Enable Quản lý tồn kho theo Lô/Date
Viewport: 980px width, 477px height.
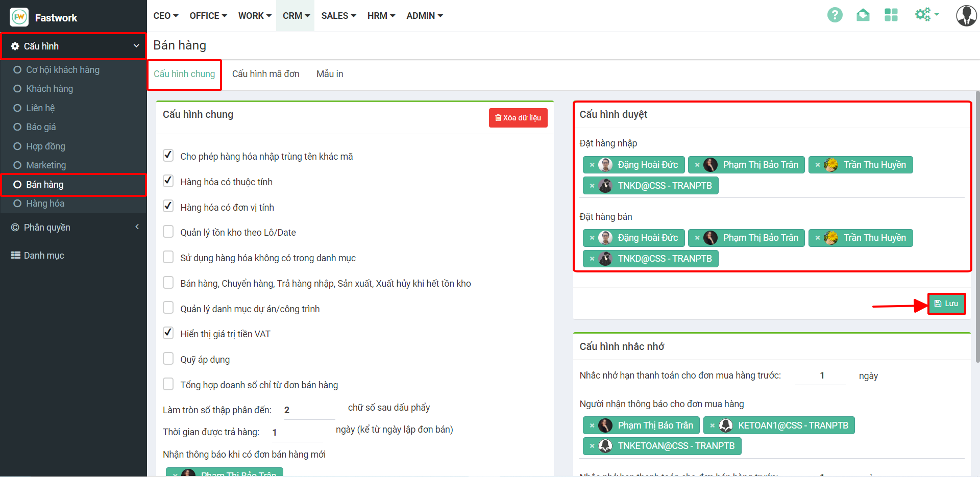point(168,232)
